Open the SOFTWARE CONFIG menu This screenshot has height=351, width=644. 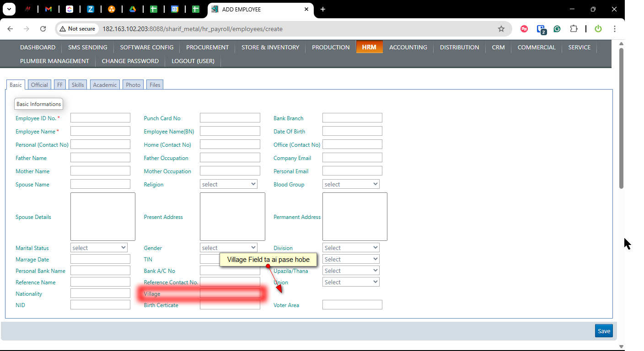147,47
